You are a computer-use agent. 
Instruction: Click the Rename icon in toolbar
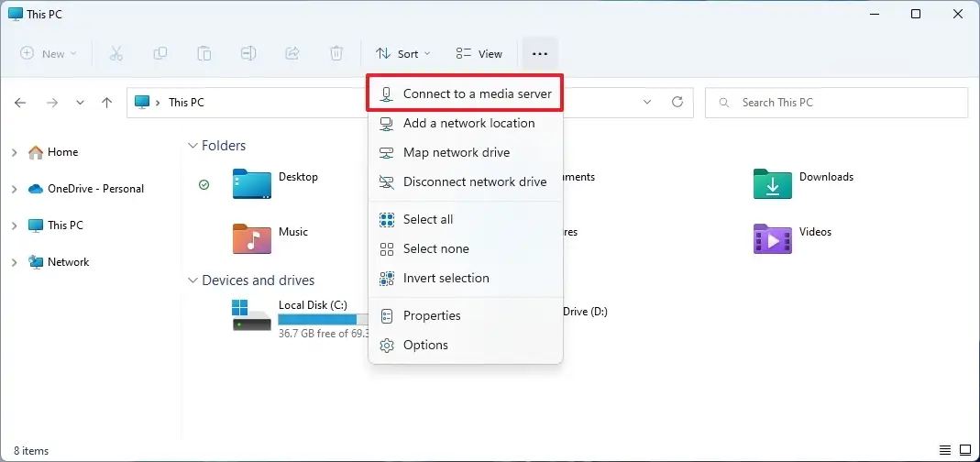tap(248, 54)
